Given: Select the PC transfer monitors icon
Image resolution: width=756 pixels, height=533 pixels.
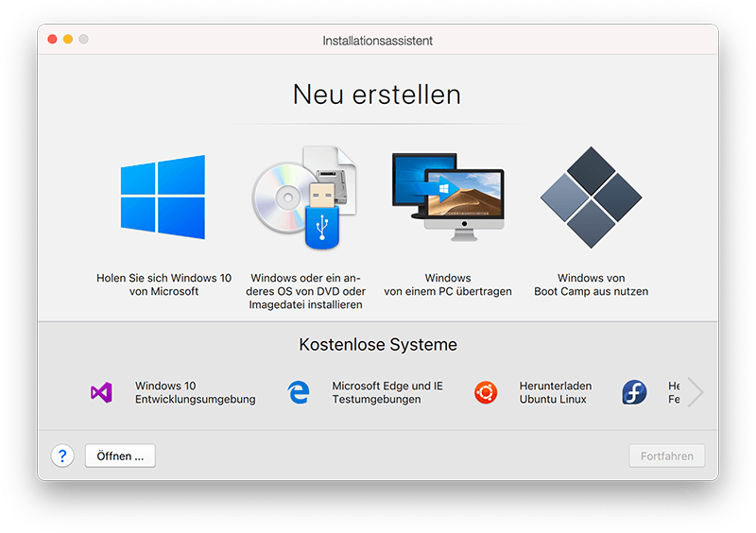Looking at the screenshot, I should click(x=448, y=197).
